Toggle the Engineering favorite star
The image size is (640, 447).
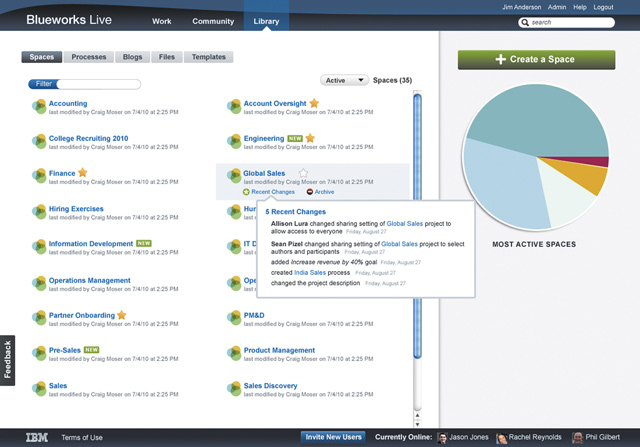[310, 138]
